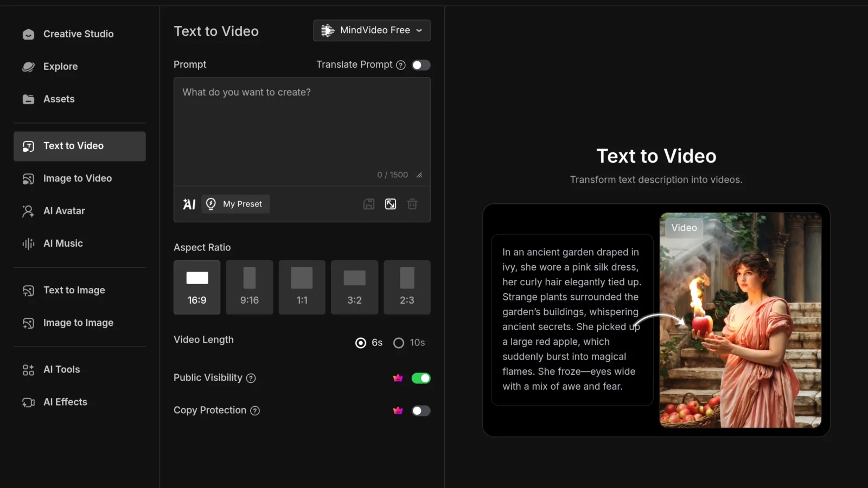Select the 16:9 aspect ratio
Image resolution: width=868 pixels, height=488 pixels.
(197, 287)
